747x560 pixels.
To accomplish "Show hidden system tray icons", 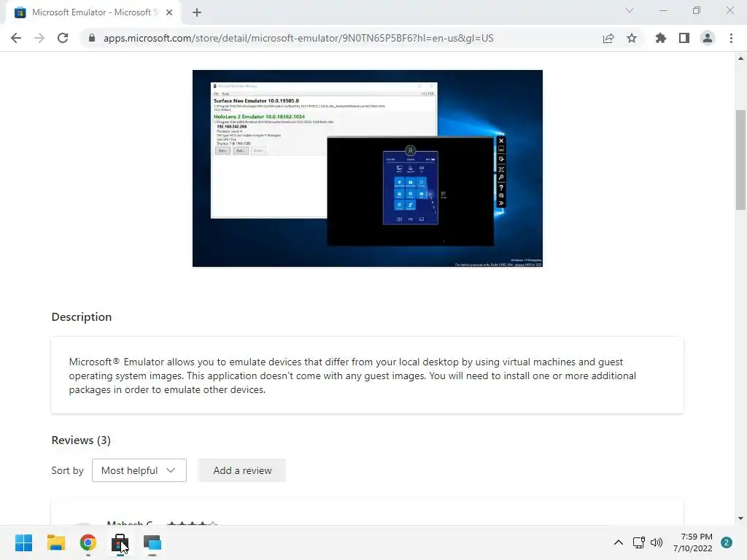I will pos(619,542).
